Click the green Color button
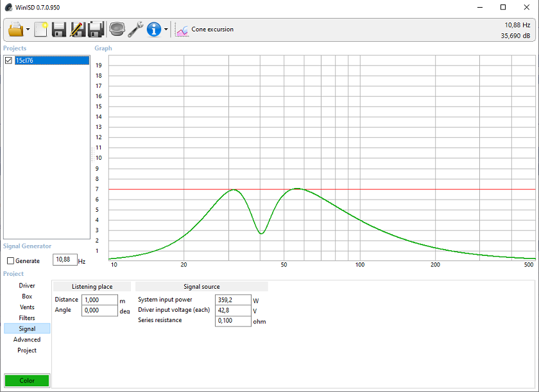 point(27,380)
